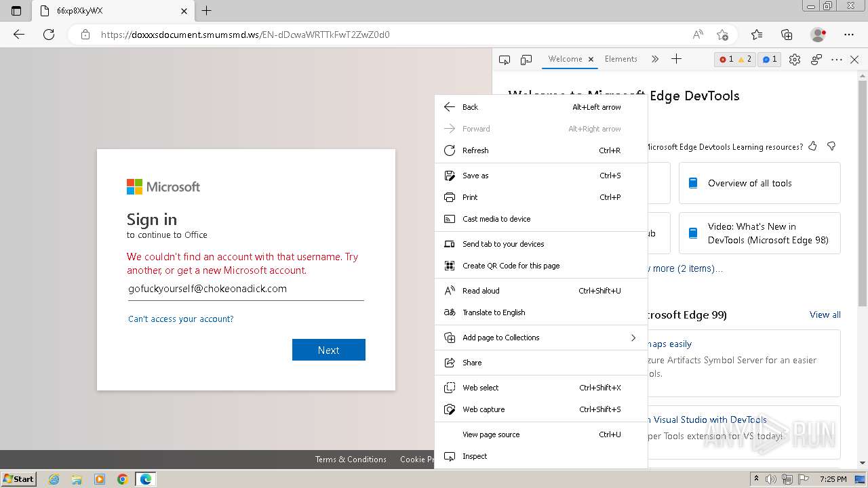Open Customize and control DevTools menu

(837, 60)
